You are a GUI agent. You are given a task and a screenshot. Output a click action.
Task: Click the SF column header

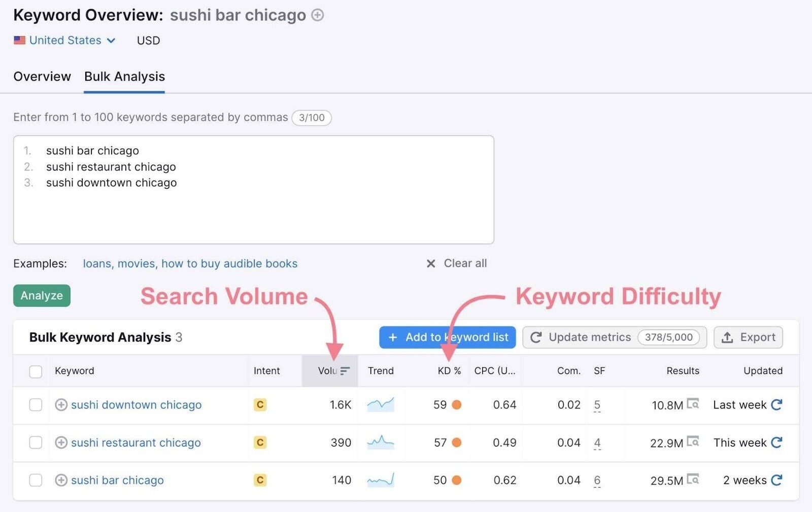tap(599, 371)
